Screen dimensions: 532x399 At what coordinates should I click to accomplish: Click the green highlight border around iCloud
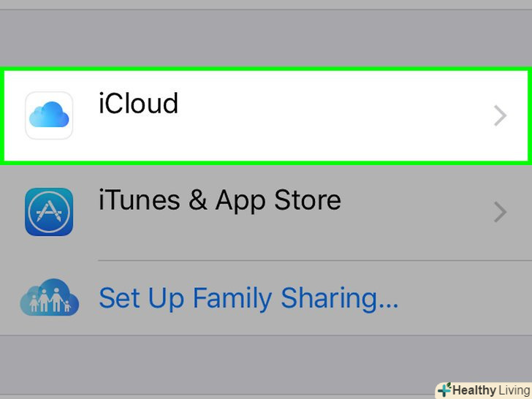click(266, 70)
